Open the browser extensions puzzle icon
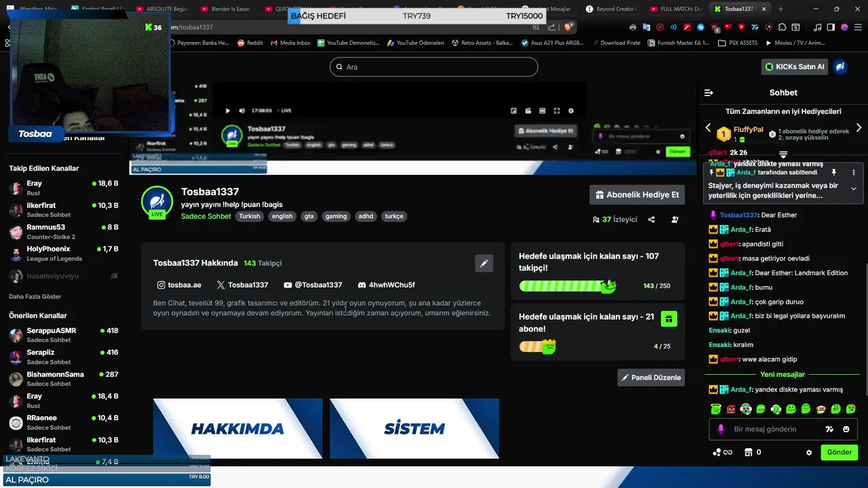Viewport: 868px width, 488px height. 783,27
